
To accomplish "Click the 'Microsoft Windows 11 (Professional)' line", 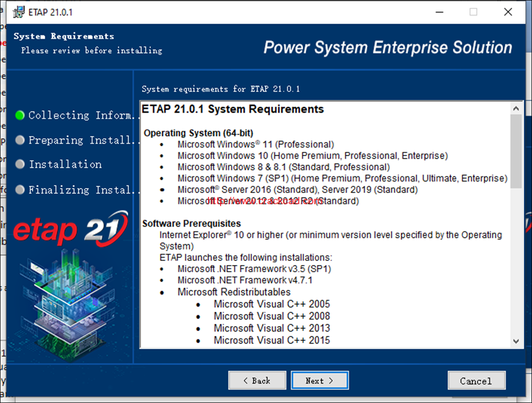I will click(x=256, y=144).
